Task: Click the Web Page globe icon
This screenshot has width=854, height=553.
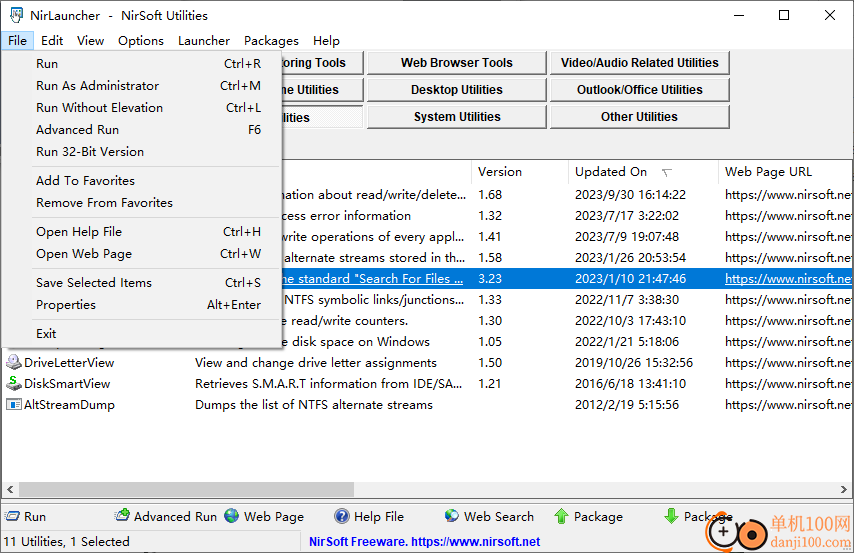Action: tap(232, 516)
